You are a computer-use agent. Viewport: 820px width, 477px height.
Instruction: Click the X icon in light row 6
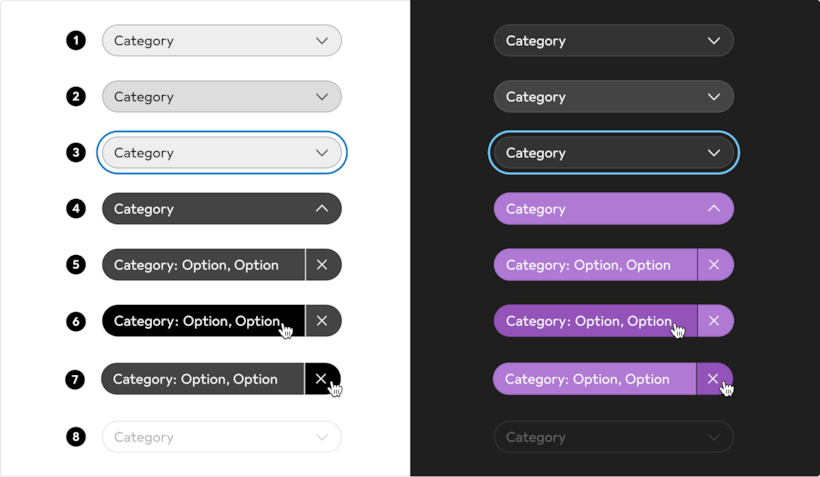pos(322,321)
